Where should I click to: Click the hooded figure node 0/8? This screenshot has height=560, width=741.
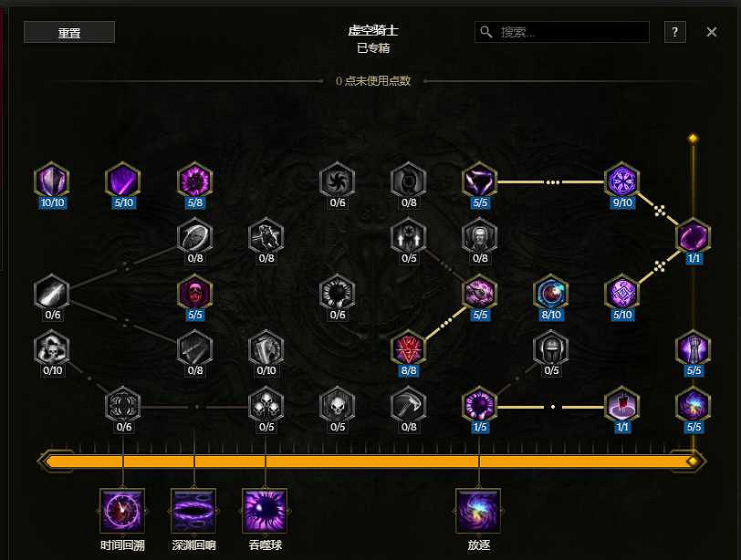coord(480,236)
